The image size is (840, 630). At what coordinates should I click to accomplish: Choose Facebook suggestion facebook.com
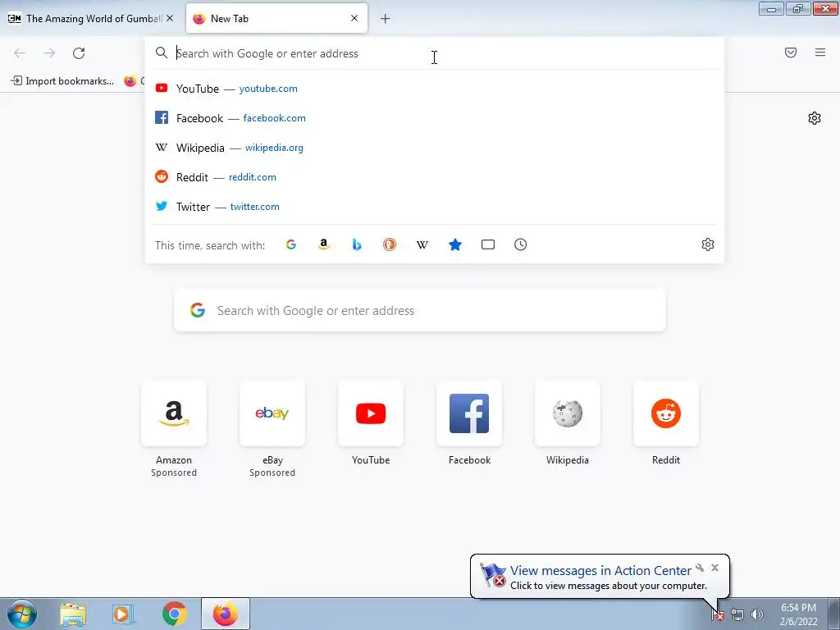coord(434,118)
